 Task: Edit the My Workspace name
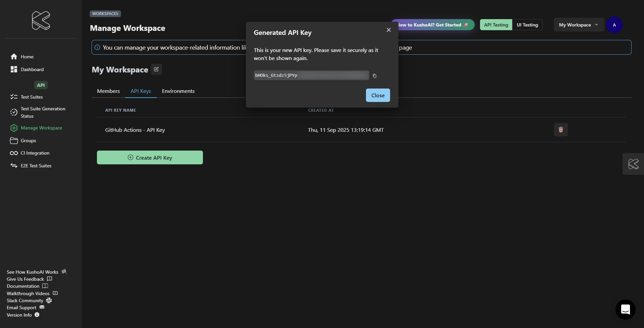click(156, 69)
